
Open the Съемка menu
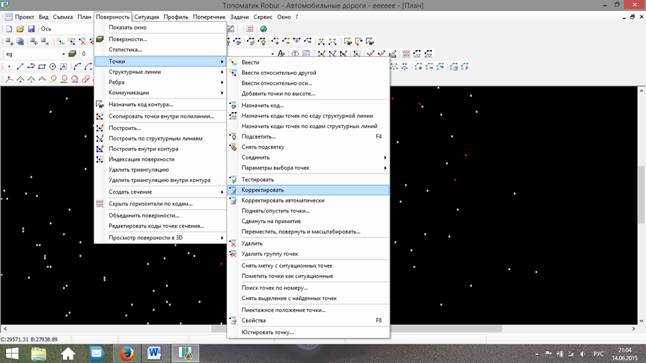[x=63, y=17]
